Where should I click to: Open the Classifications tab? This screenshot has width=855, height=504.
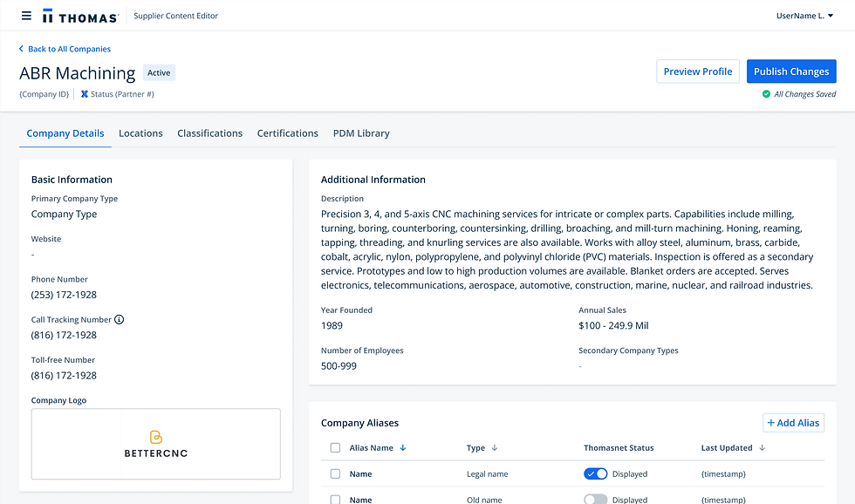209,133
